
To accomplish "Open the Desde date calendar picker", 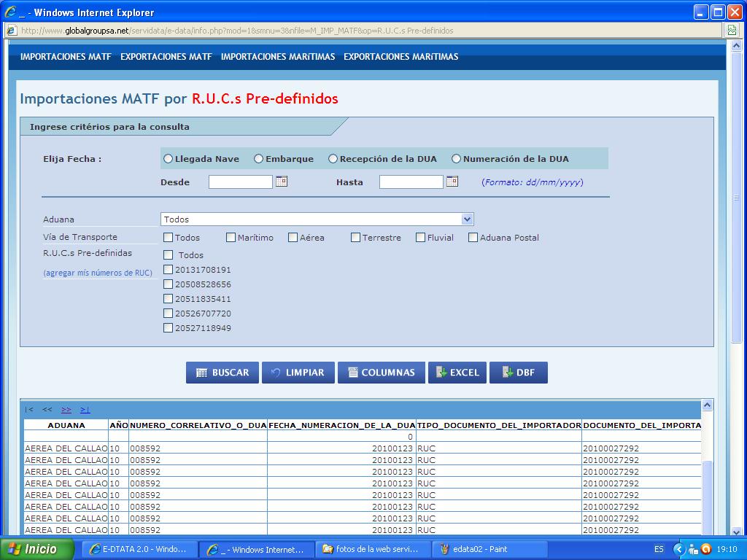I will (x=282, y=182).
